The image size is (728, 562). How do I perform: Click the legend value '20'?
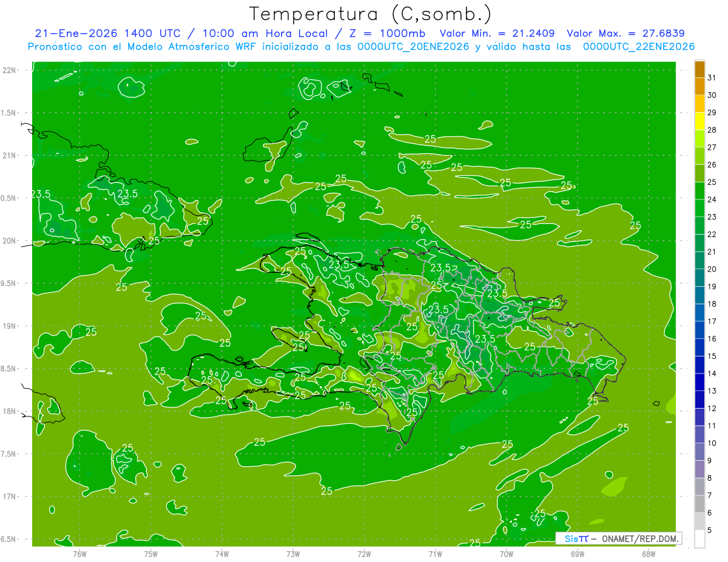pyautogui.click(x=712, y=269)
